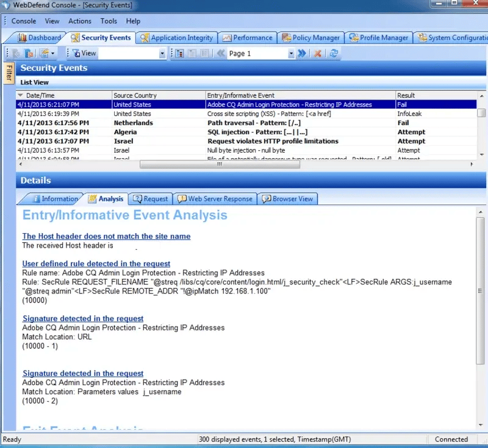Switch to the Policy Manager tab
This screenshot has width=488, height=448.
tap(310, 38)
